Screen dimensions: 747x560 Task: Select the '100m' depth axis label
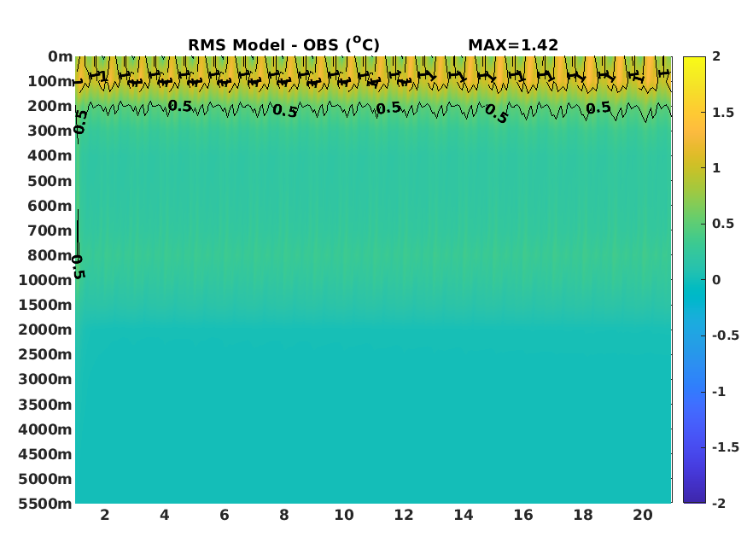point(50,81)
